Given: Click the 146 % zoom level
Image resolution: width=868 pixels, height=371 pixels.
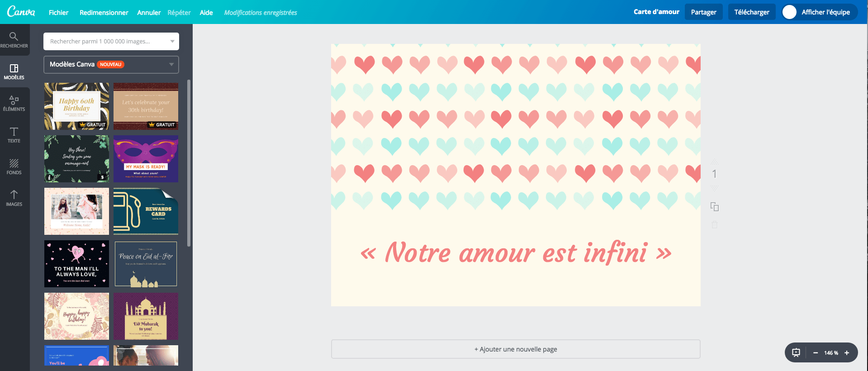Looking at the screenshot, I should point(831,353).
